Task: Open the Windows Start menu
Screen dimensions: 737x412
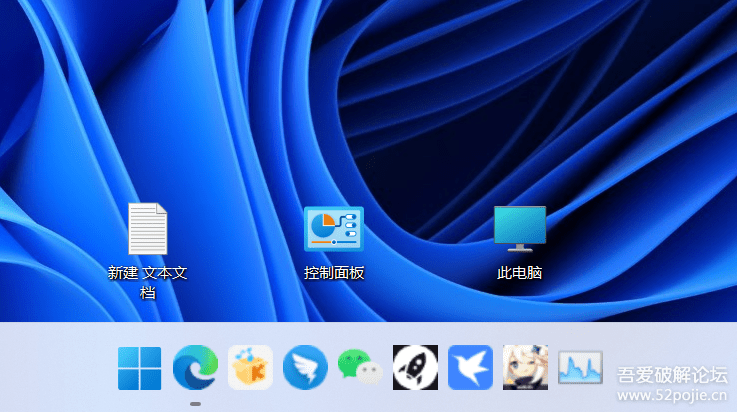Action: [139, 368]
